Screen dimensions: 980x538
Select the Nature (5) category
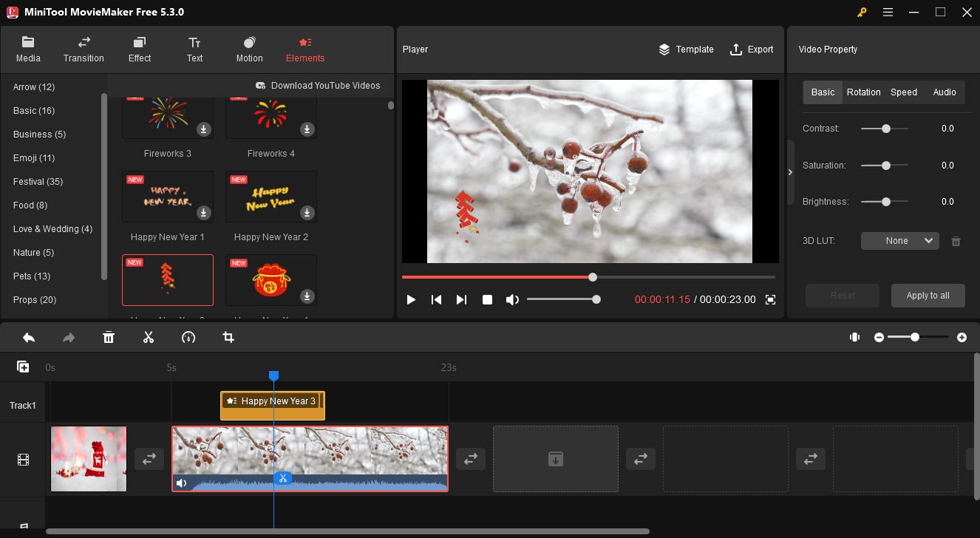(x=33, y=253)
